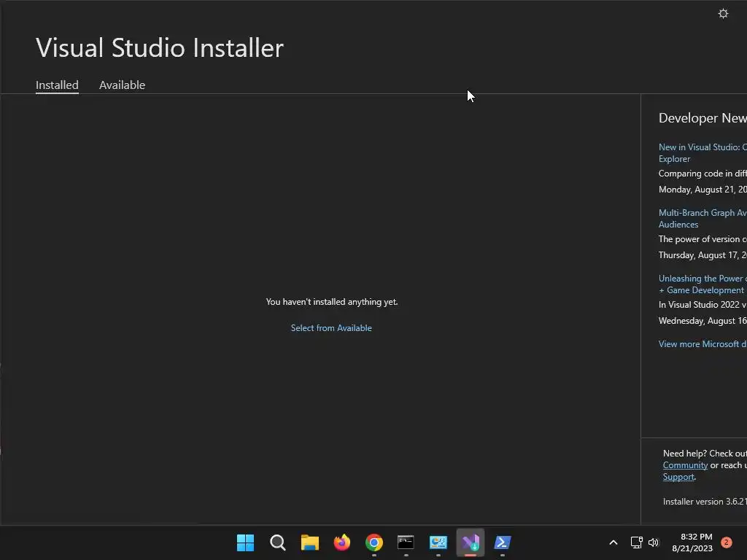Click the 'The power of version' summary text
Viewport: 747px width, 560px height.
[x=703, y=239]
